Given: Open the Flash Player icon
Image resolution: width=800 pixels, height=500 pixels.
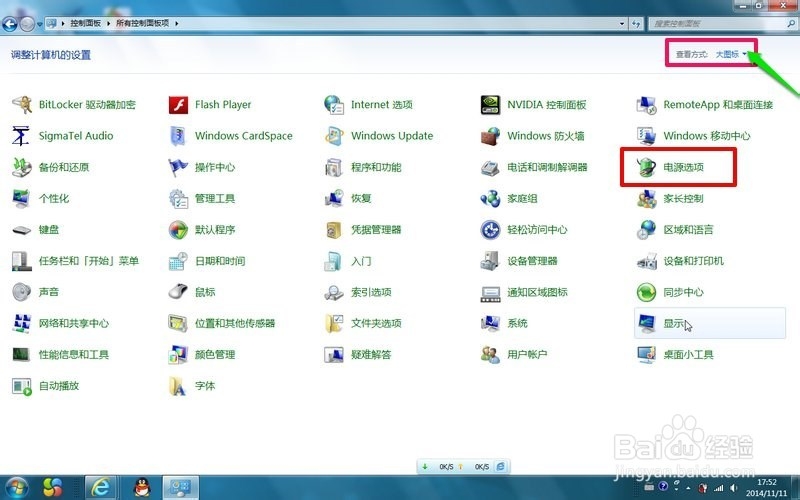Looking at the screenshot, I should 178,105.
